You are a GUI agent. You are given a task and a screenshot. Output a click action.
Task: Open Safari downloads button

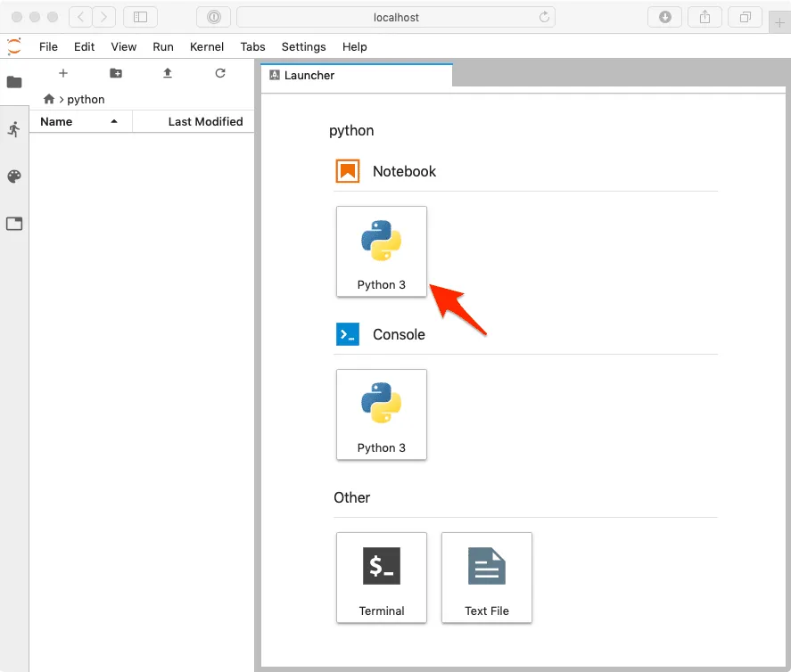pos(665,17)
